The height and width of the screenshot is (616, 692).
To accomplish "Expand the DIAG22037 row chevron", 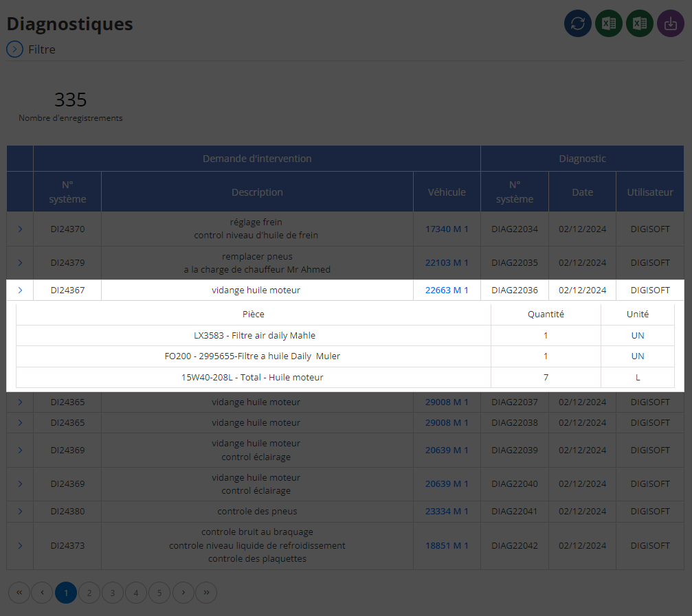I will coord(21,402).
